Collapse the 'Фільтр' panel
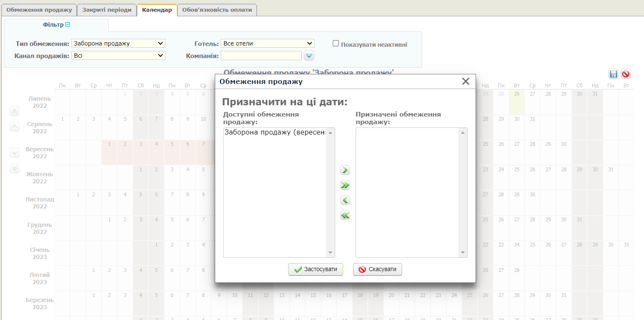644x320 pixels. pos(67,25)
